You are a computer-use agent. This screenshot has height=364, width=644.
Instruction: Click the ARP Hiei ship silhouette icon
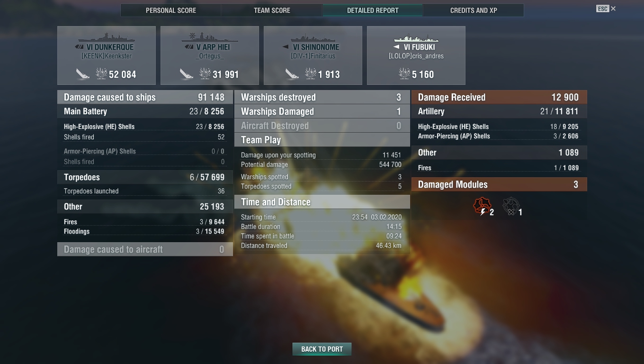point(210,37)
